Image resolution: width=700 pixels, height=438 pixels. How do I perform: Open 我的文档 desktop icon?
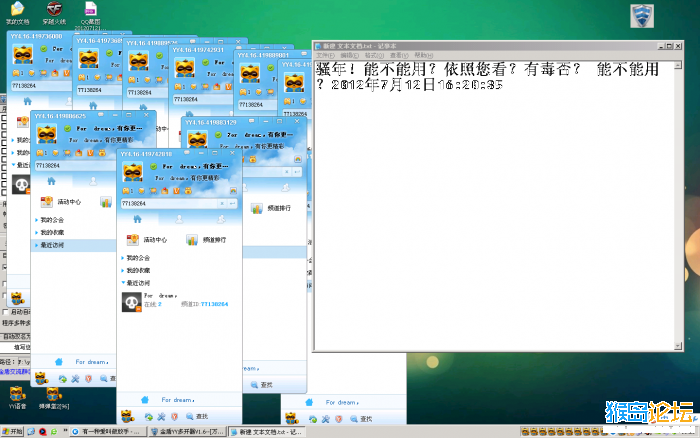click(17, 13)
